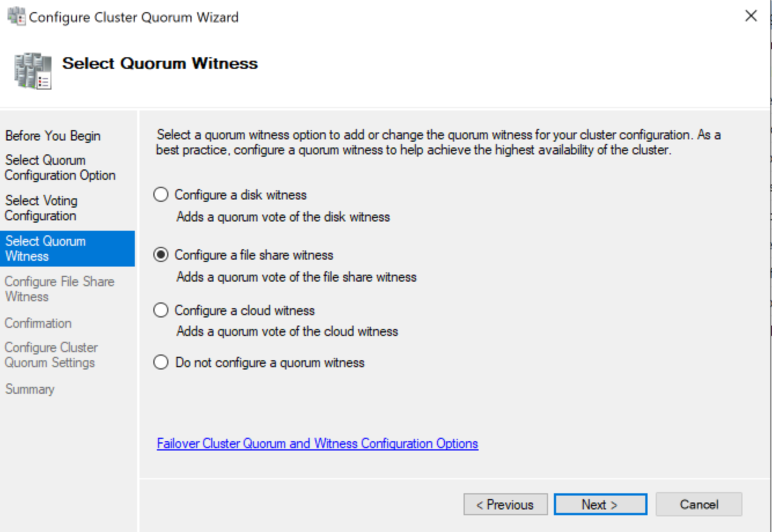The image size is (772, 532).
Task: Click the Confirmation step in sidebar
Action: (38, 323)
